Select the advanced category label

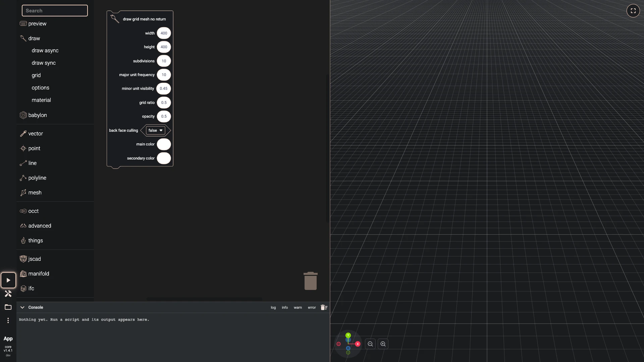point(40,226)
